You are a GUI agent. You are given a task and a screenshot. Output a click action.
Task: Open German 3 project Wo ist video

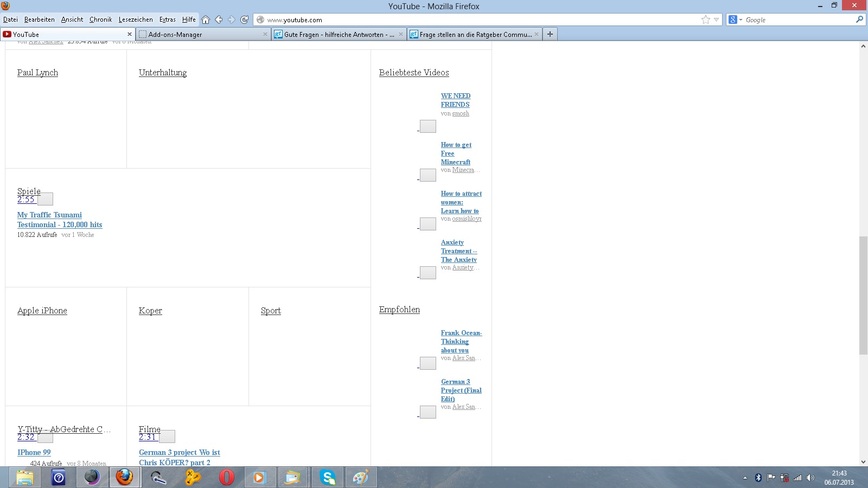click(180, 457)
